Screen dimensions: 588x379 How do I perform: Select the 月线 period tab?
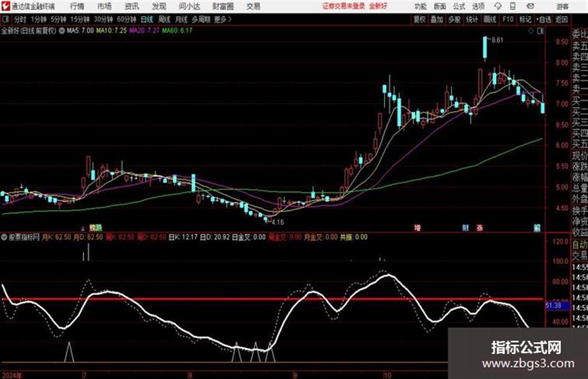[182, 19]
